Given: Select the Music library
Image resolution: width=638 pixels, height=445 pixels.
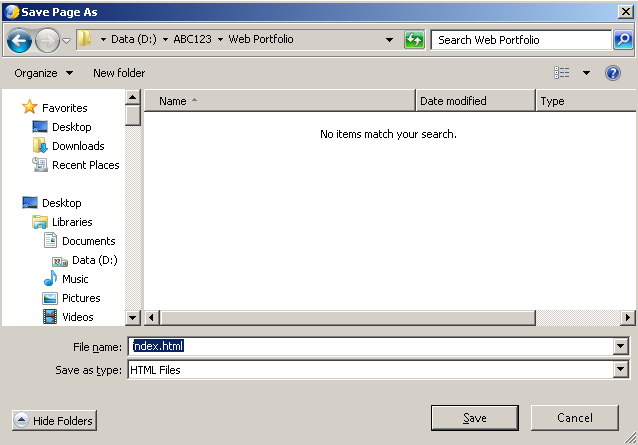Looking at the screenshot, I should click(x=75, y=279).
